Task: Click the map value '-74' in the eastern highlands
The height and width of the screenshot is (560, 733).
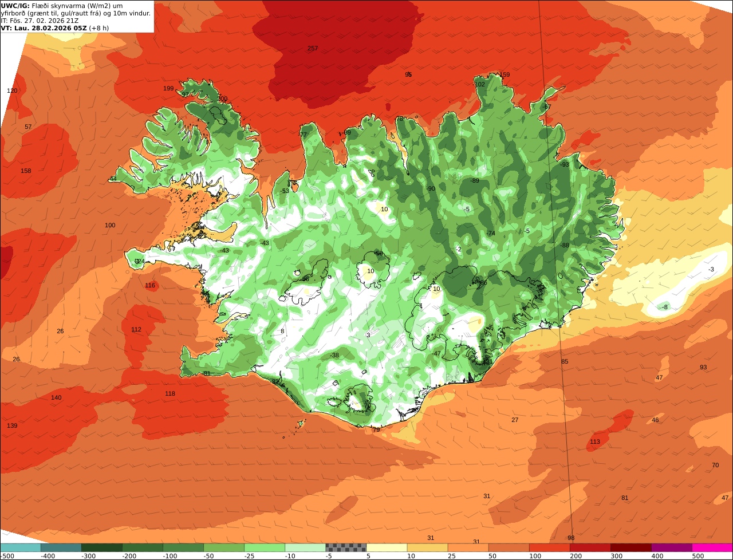Action: pyautogui.click(x=490, y=233)
